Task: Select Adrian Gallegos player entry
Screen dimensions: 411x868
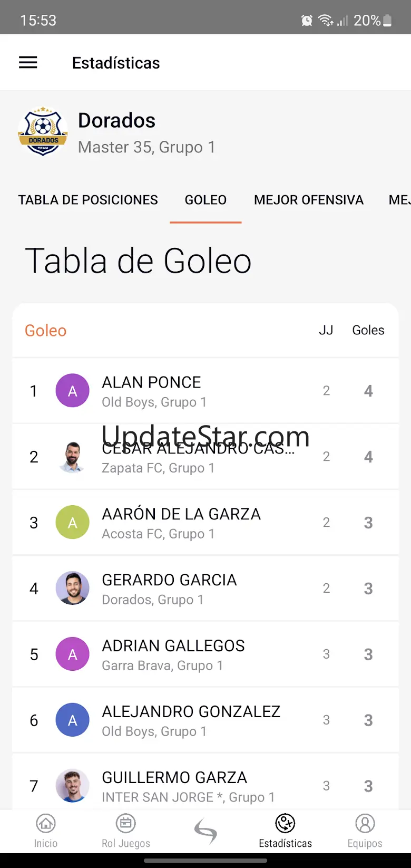Action: [205, 654]
